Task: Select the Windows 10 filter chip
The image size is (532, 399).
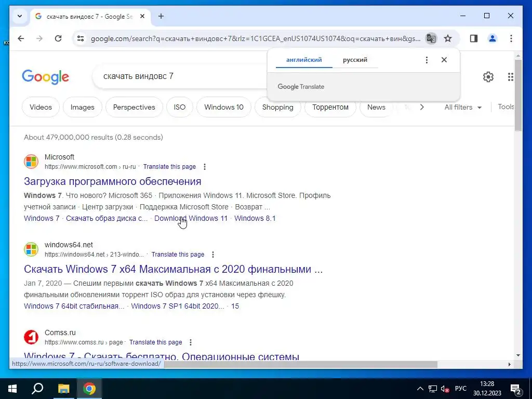Action: (x=224, y=107)
